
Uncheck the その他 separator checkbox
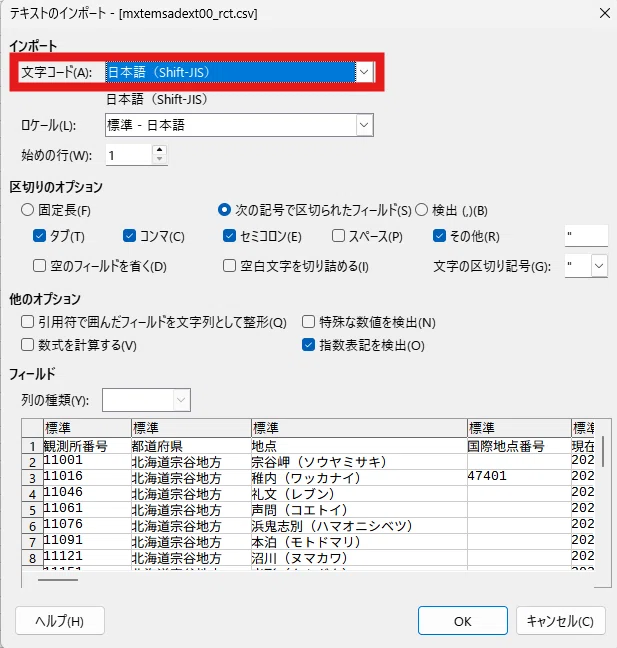(x=439, y=236)
